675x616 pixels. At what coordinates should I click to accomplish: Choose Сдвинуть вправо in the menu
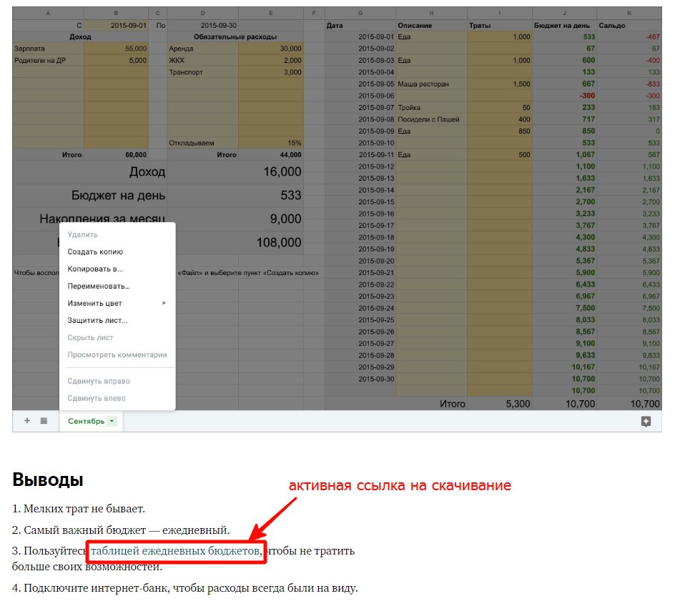point(99,381)
